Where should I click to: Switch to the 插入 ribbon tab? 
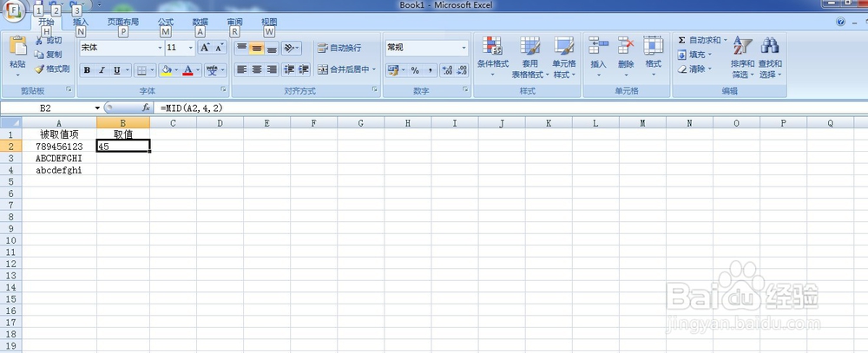coord(81,23)
